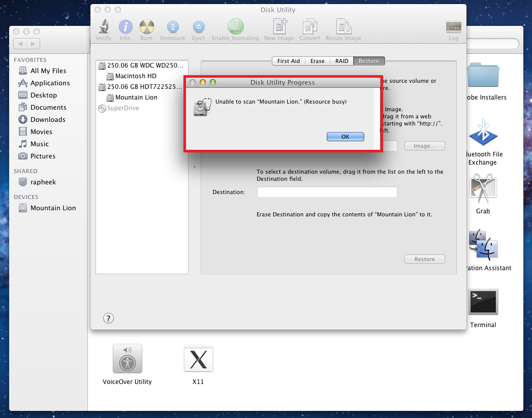Click the New Image toolbar icon

[279, 26]
